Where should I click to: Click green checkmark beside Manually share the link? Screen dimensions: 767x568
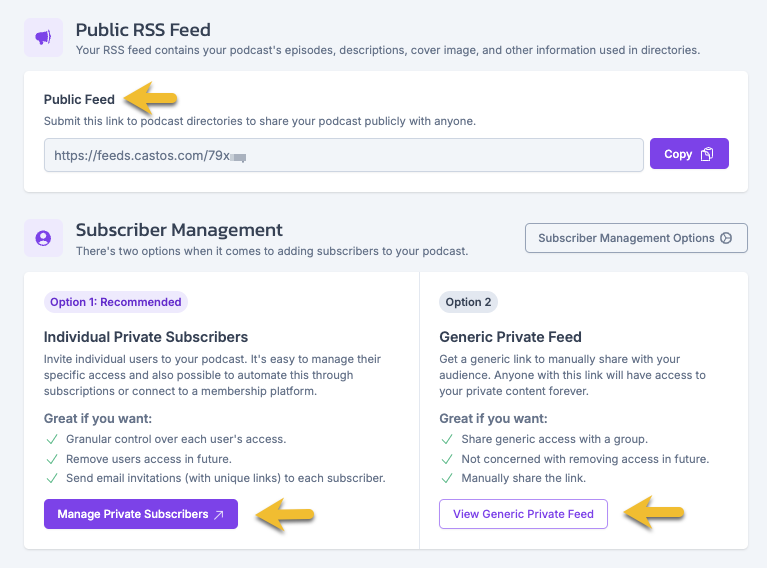447,478
